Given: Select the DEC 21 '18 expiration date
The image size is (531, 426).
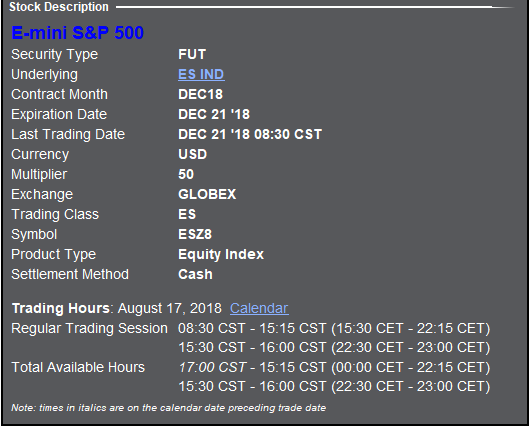Looking at the screenshot, I should tap(214, 114).
